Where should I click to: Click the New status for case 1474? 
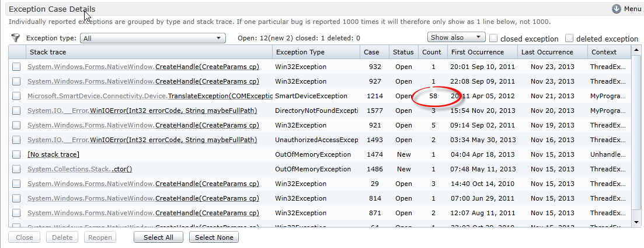click(403, 154)
